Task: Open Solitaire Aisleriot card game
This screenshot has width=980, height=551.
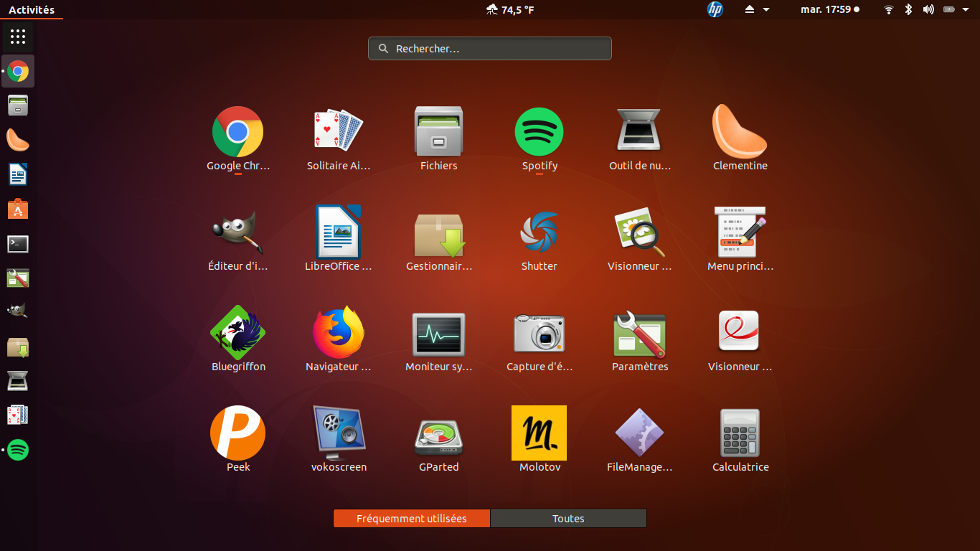Action: pyautogui.click(x=338, y=132)
